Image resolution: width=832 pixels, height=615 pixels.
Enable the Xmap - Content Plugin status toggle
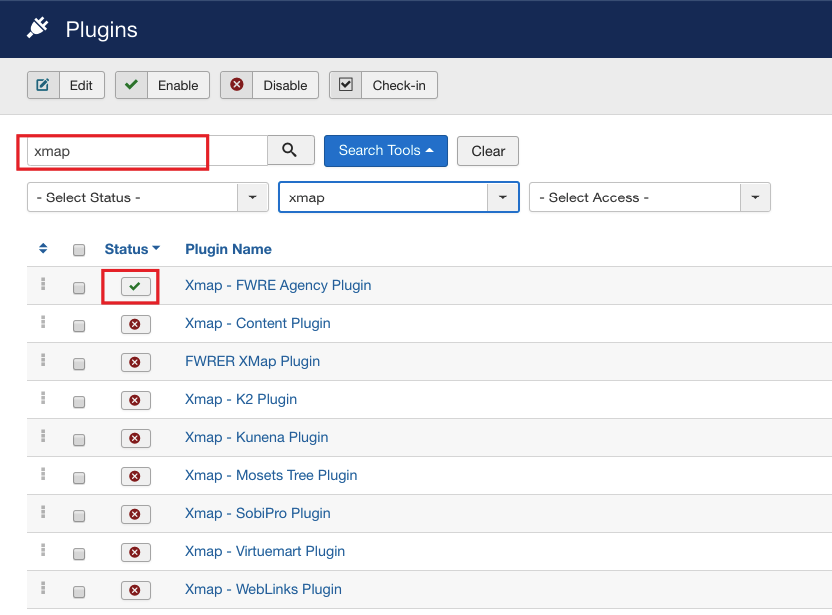point(135,324)
